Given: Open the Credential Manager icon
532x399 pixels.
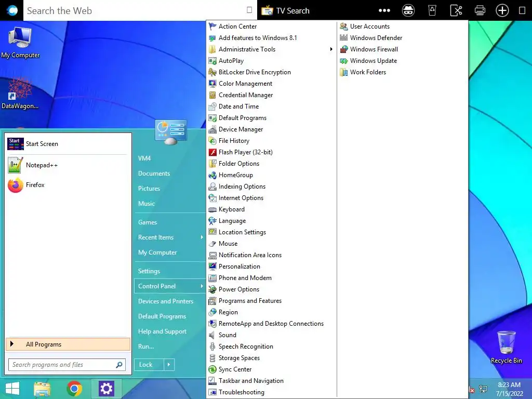Looking at the screenshot, I should (x=212, y=95).
